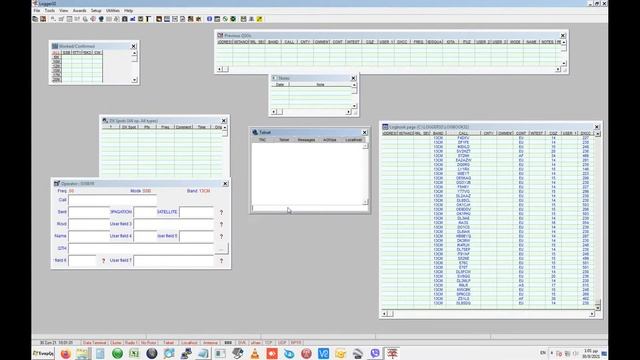640x360 pixels.
Task: Open the View menu
Action: [64, 11]
